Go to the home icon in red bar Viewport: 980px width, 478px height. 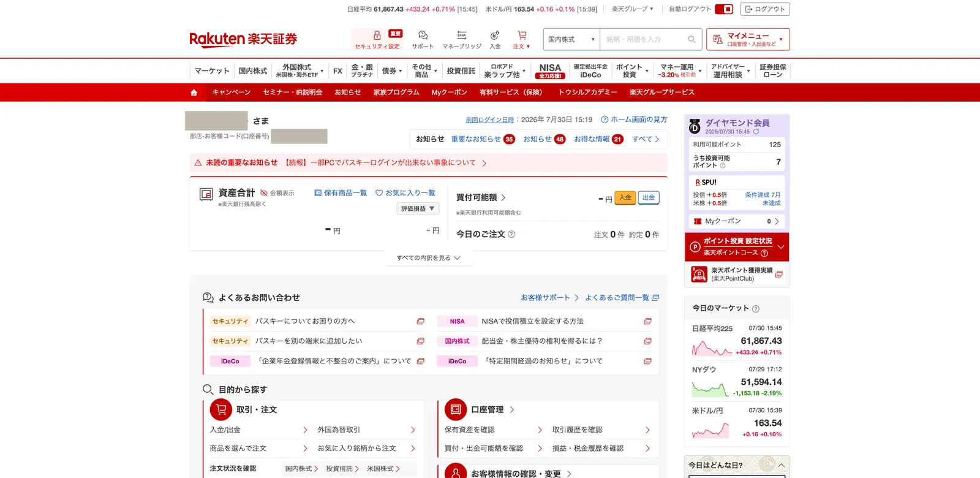click(x=194, y=93)
